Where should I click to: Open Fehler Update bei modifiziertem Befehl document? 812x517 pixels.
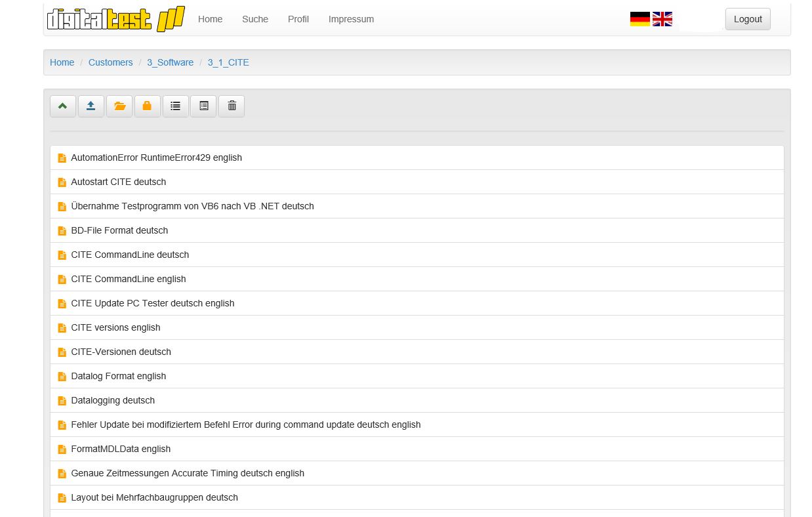pos(246,424)
